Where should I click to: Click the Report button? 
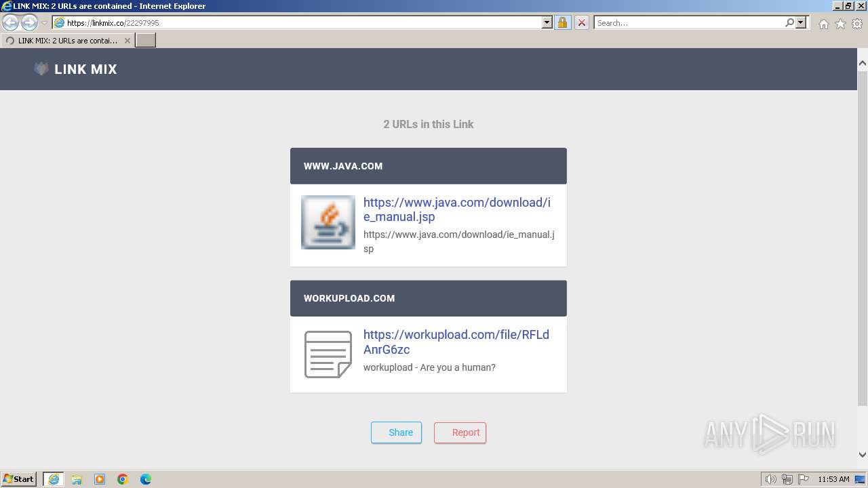click(x=460, y=432)
